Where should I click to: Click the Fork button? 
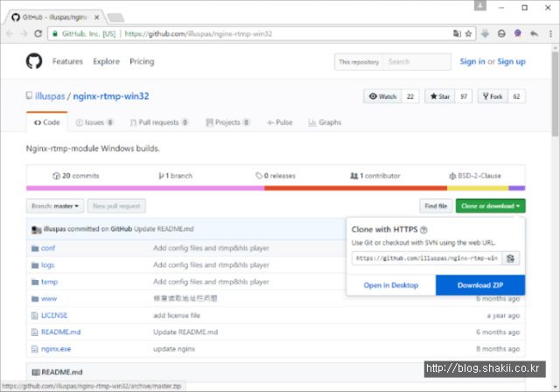pos(493,96)
